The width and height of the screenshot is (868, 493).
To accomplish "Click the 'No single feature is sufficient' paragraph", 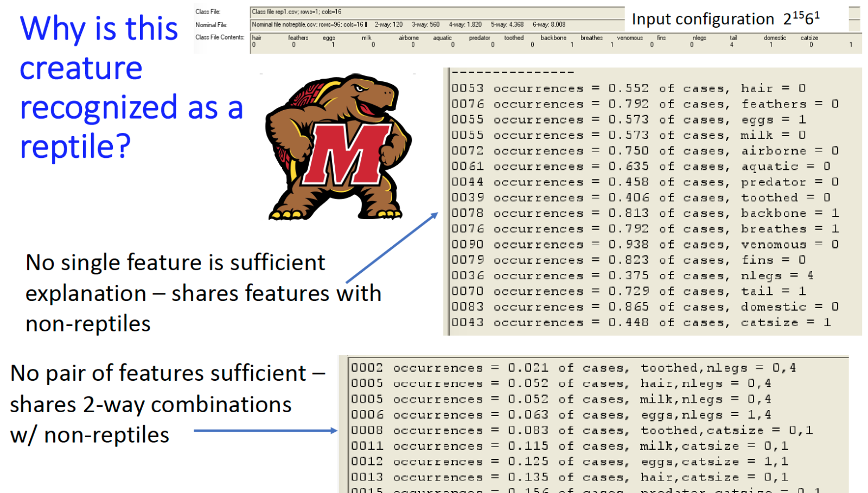I will pyautogui.click(x=203, y=293).
